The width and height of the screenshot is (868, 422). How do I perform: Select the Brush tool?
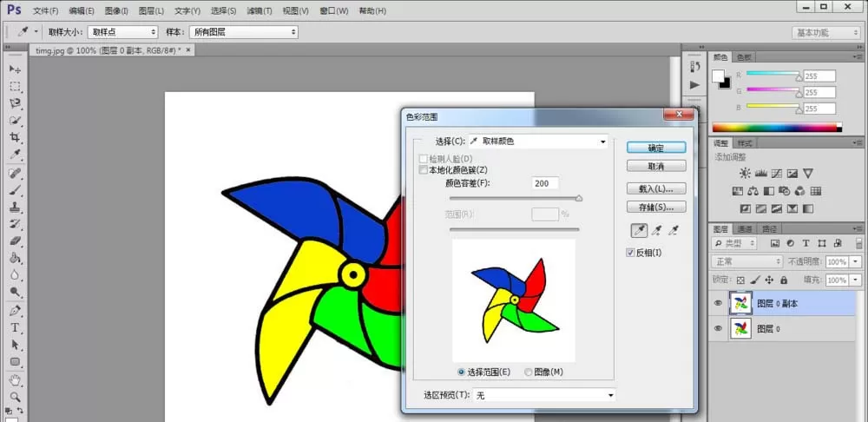click(15, 190)
